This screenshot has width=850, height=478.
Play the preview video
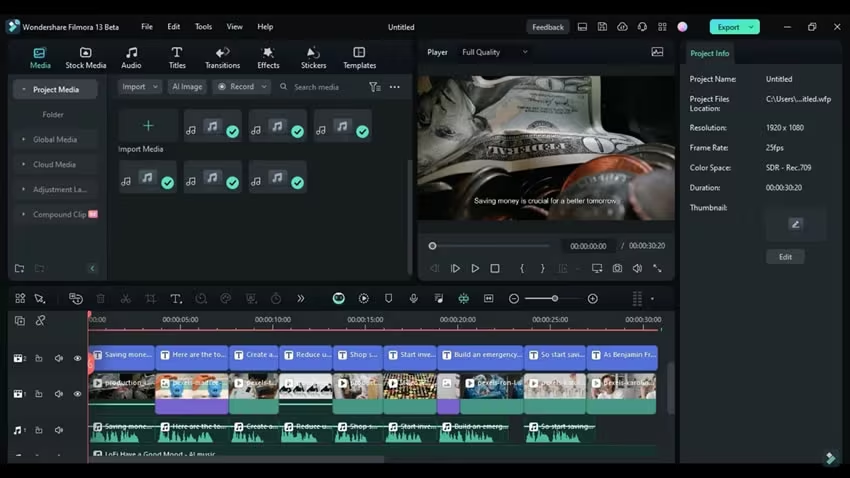click(x=475, y=268)
